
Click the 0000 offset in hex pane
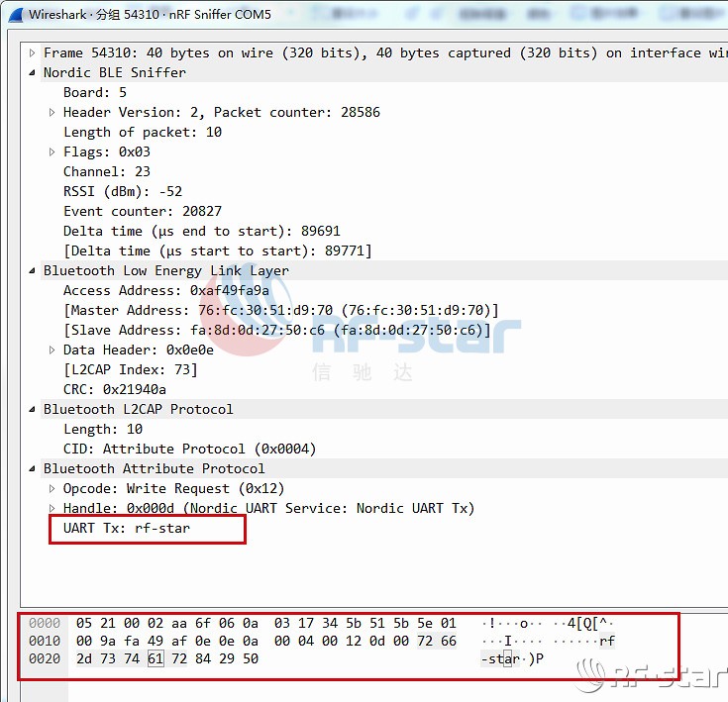(45, 623)
